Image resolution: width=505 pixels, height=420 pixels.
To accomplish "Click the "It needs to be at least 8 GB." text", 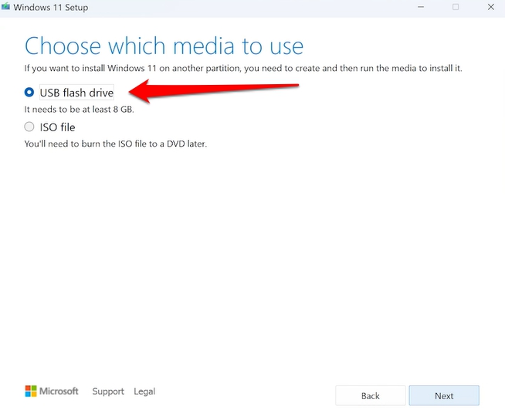I will pos(79,110).
